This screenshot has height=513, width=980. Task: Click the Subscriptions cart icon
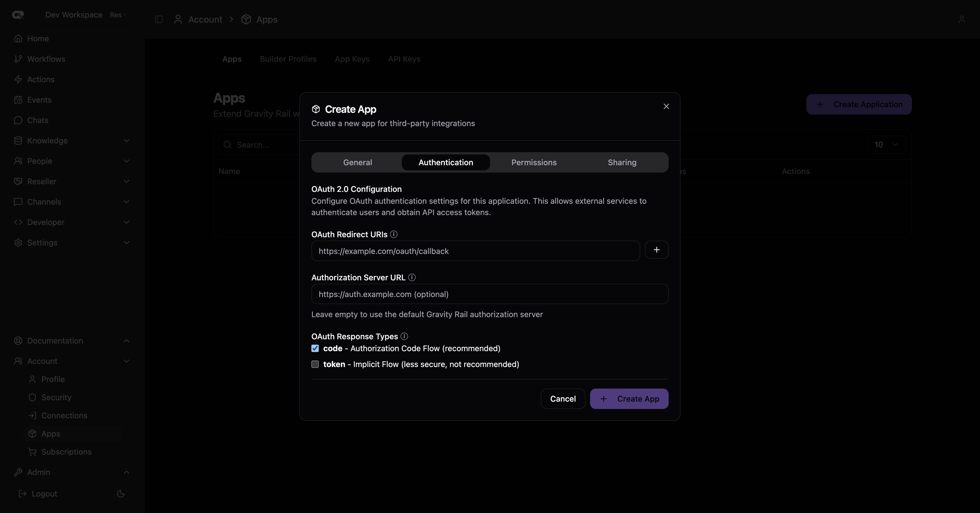point(32,452)
